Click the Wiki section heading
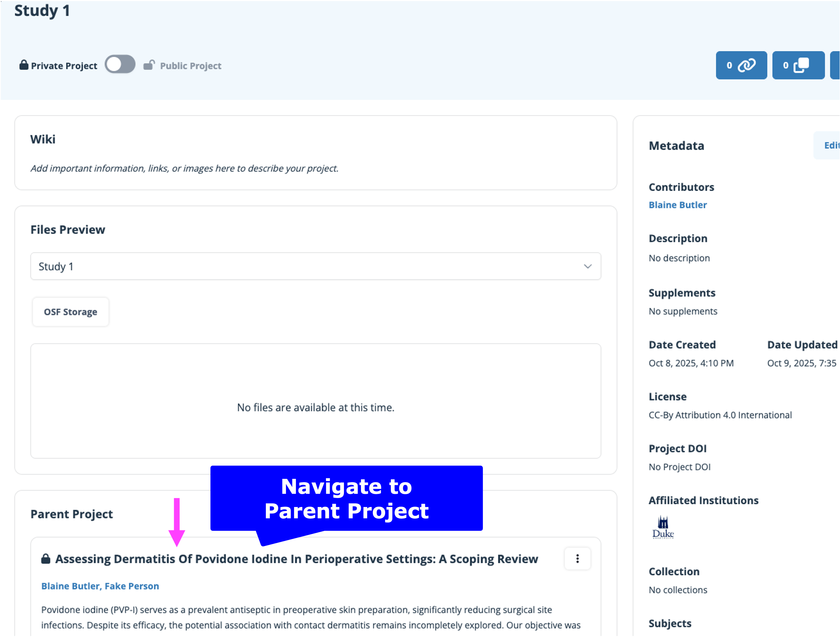This screenshot has width=840, height=637. [x=43, y=139]
